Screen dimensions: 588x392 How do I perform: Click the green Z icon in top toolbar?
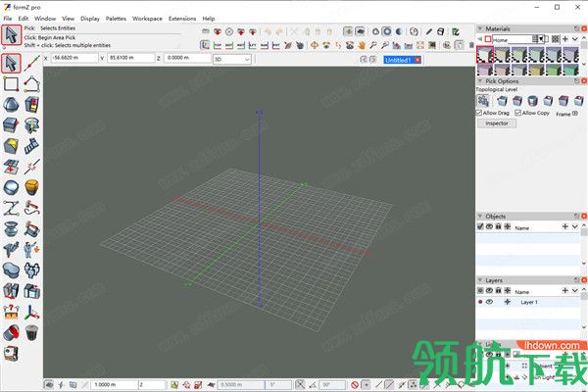456,32
